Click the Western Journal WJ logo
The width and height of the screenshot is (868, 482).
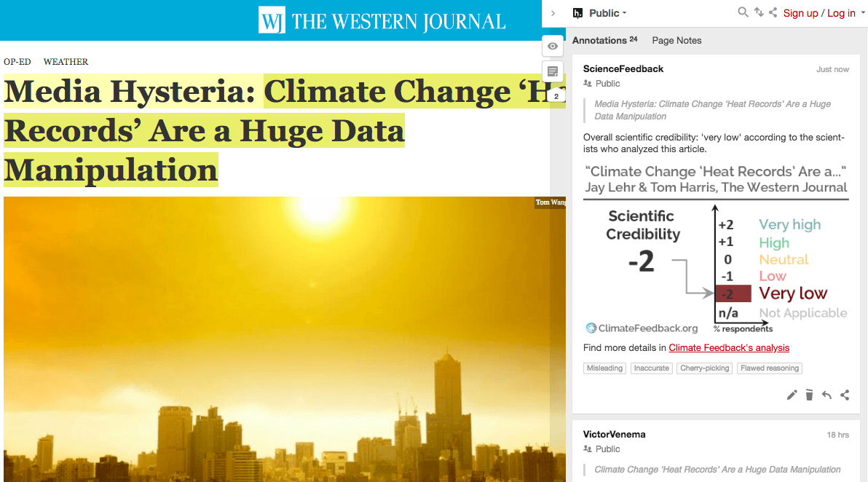pos(272,20)
